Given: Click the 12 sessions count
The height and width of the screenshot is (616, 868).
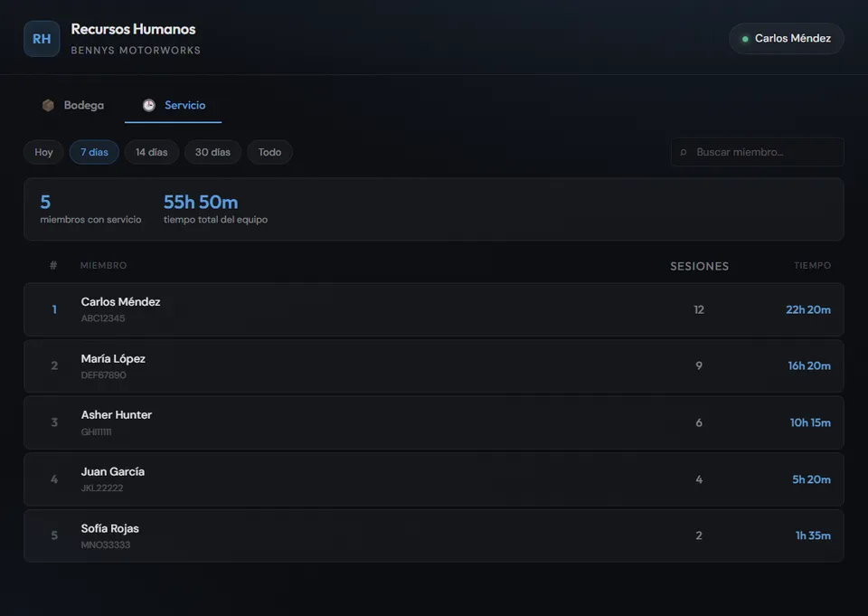Looking at the screenshot, I should point(699,310).
